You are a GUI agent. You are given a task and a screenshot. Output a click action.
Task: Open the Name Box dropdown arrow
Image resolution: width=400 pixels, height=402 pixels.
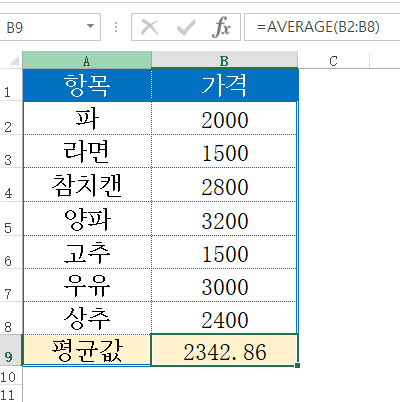(x=90, y=26)
